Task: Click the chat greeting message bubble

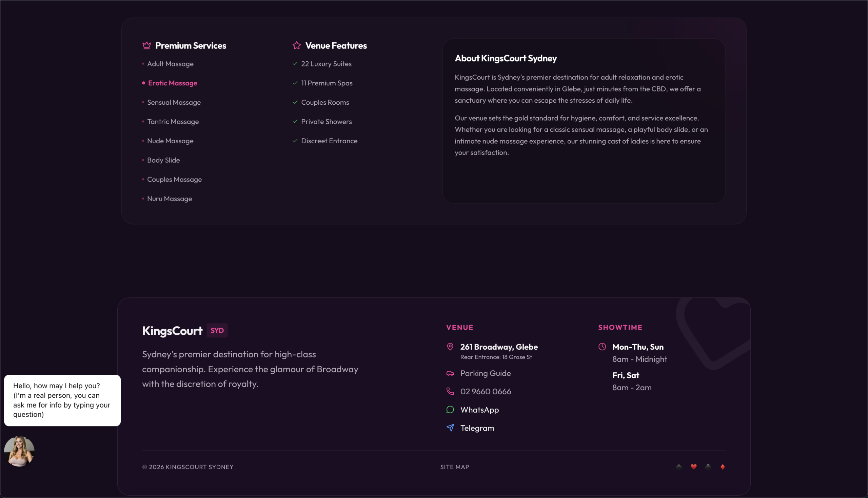Action: pos(62,400)
